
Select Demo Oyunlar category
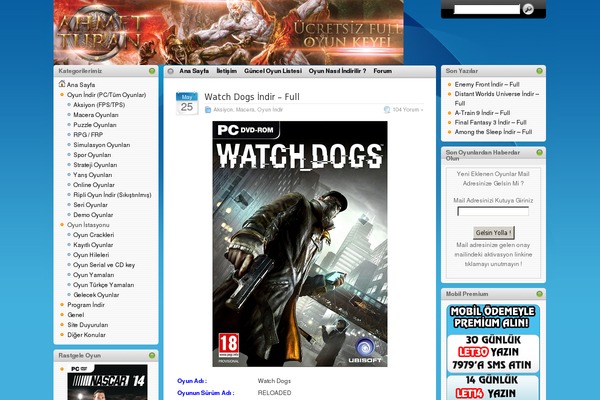coord(93,215)
